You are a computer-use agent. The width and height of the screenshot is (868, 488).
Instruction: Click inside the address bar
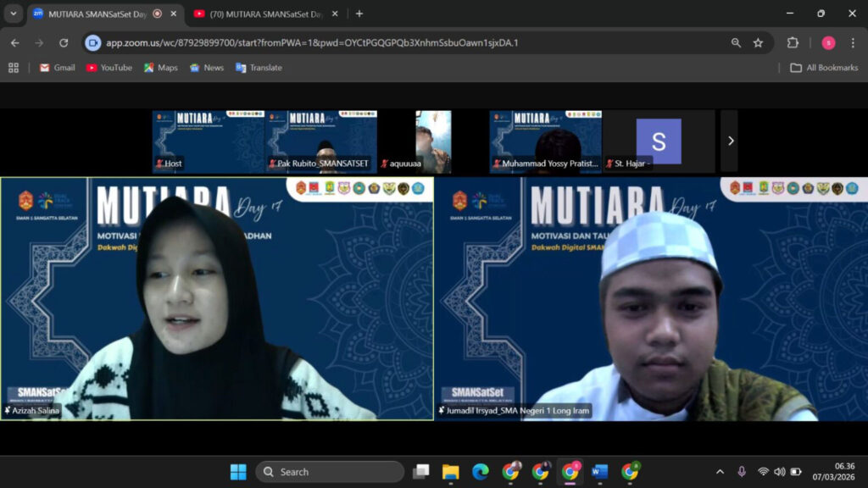pyautogui.click(x=339, y=41)
